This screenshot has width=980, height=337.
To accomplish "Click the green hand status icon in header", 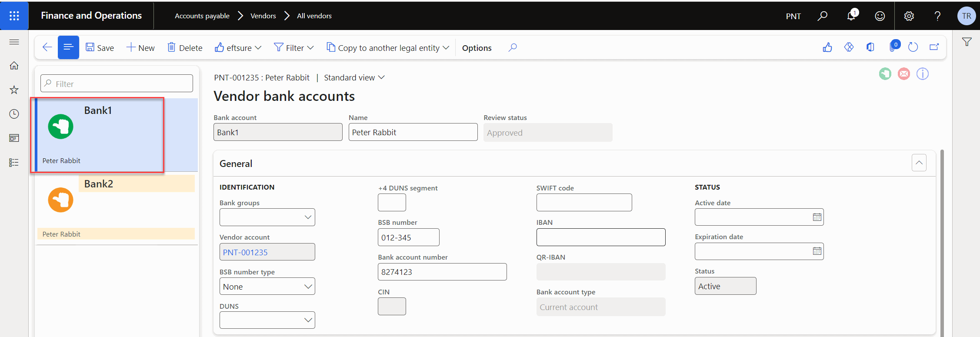I will pyautogui.click(x=885, y=74).
